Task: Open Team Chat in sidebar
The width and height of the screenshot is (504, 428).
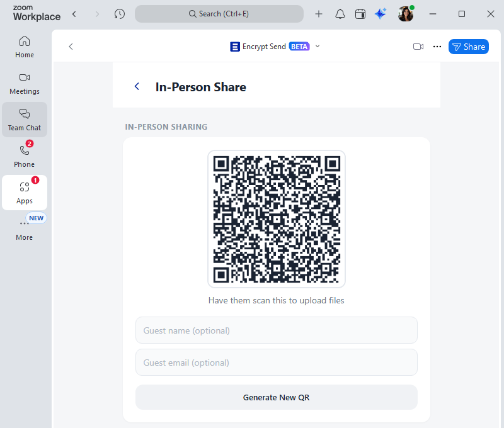Action: (x=25, y=120)
